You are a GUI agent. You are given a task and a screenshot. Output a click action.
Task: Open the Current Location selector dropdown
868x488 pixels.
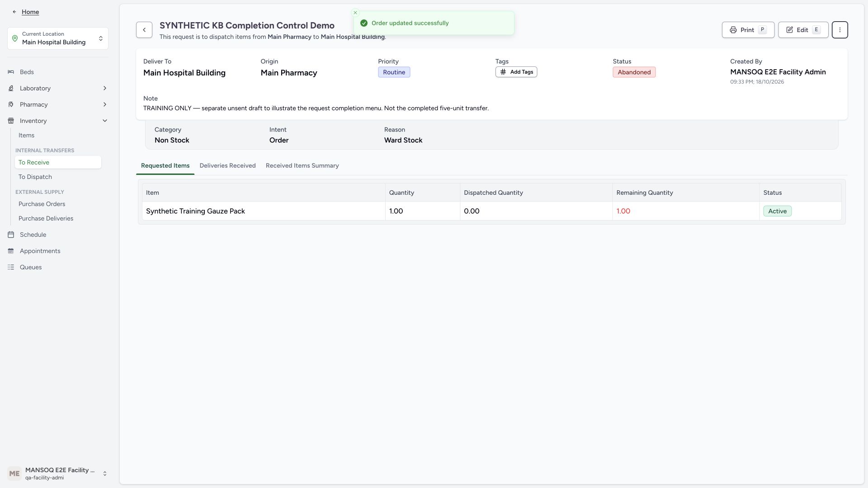click(x=58, y=38)
